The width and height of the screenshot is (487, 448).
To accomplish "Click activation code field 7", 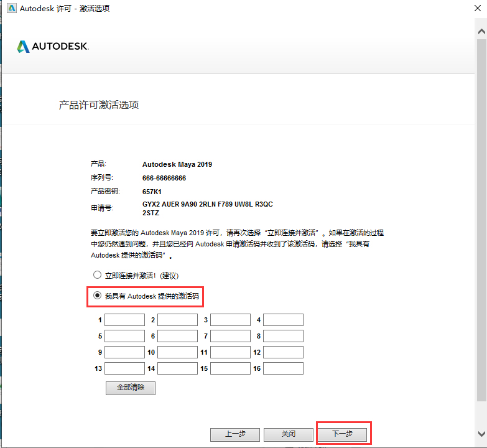I will (230, 336).
